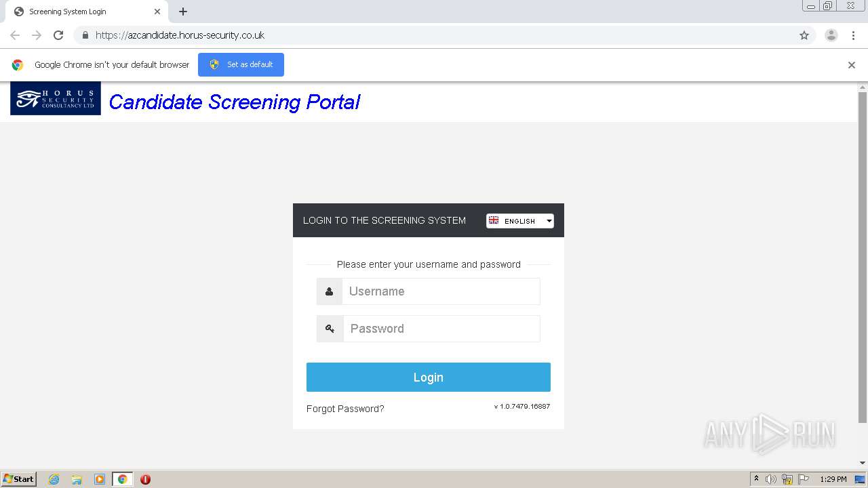Click the page vertical scrollbar
The height and width of the screenshot is (488, 868).
[863, 258]
